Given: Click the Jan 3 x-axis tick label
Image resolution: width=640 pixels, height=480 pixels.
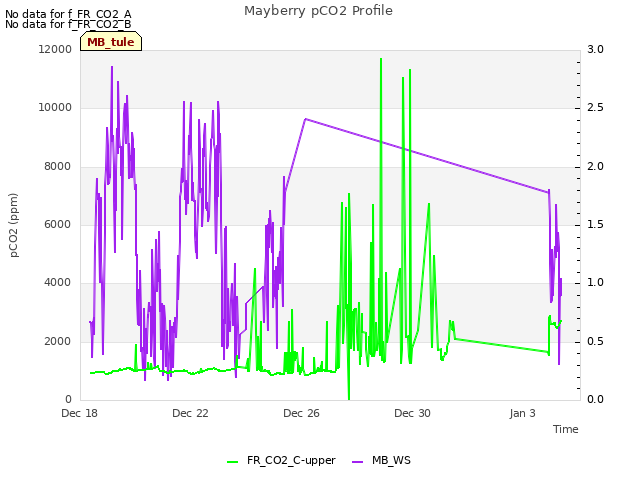Looking at the screenshot, I should pyautogui.click(x=522, y=413).
